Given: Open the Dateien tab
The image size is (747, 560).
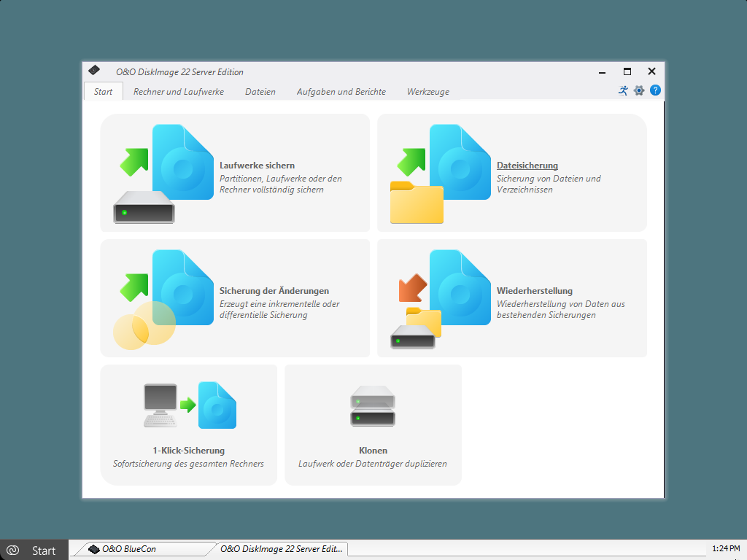Looking at the screenshot, I should tap(260, 92).
